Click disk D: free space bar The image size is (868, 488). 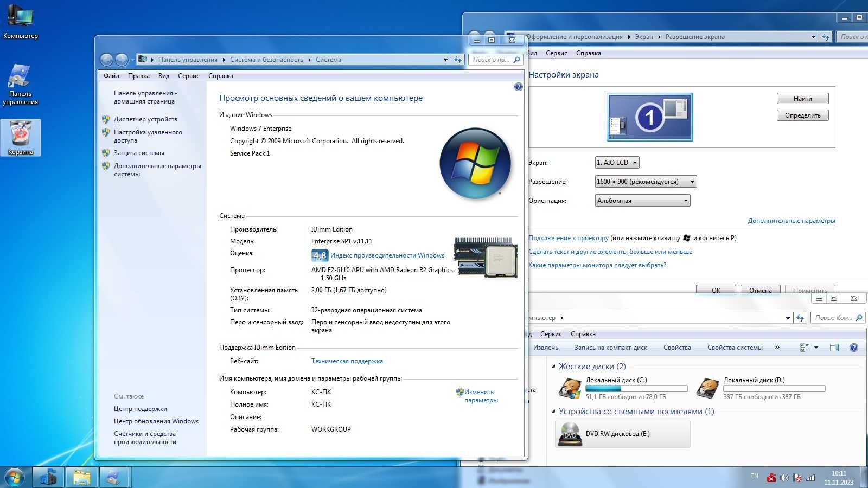click(774, 389)
